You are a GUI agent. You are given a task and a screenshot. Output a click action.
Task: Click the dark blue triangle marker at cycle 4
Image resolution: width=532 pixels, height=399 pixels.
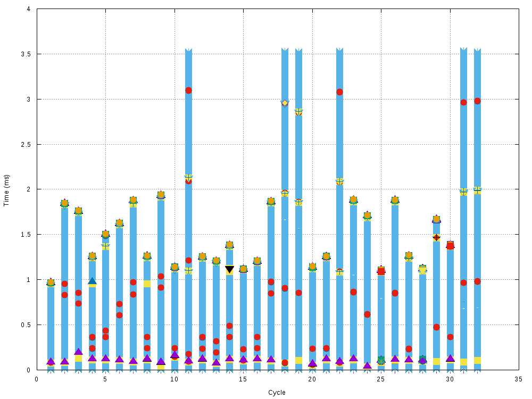pyautogui.click(x=91, y=279)
